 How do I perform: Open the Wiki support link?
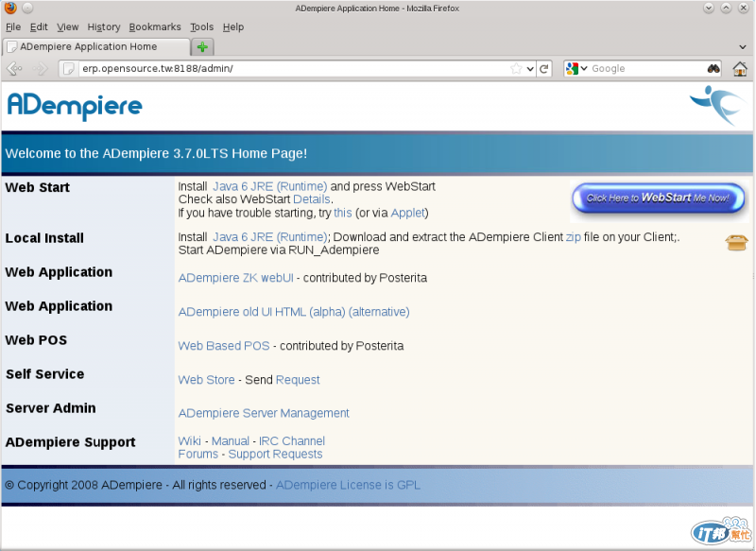190,441
